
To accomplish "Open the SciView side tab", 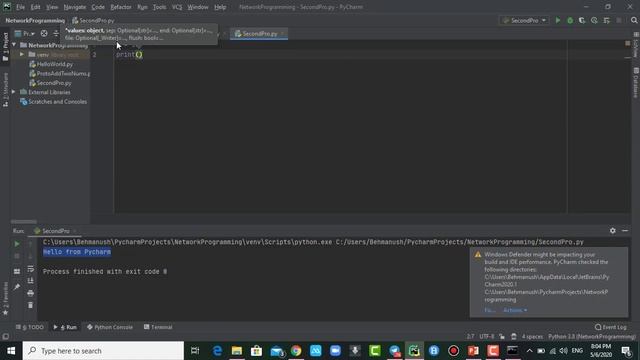I will 636,45.
